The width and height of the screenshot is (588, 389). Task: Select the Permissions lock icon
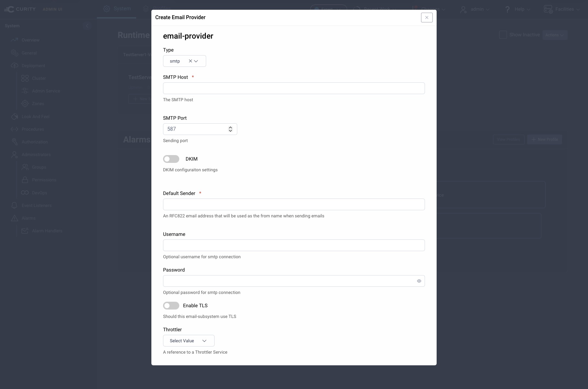[x=25, y=180]
